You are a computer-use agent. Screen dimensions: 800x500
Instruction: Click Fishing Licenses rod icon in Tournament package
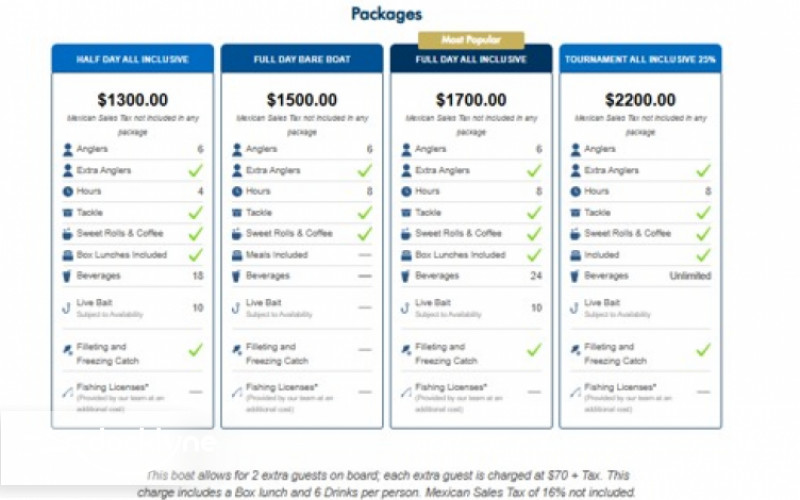pos(575,391)
